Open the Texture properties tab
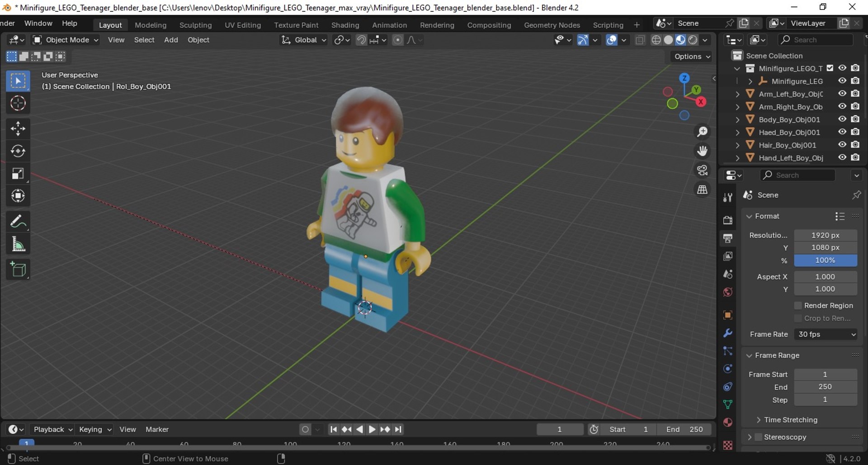Screen dimensions: 868x465 [x=728, y=446]
